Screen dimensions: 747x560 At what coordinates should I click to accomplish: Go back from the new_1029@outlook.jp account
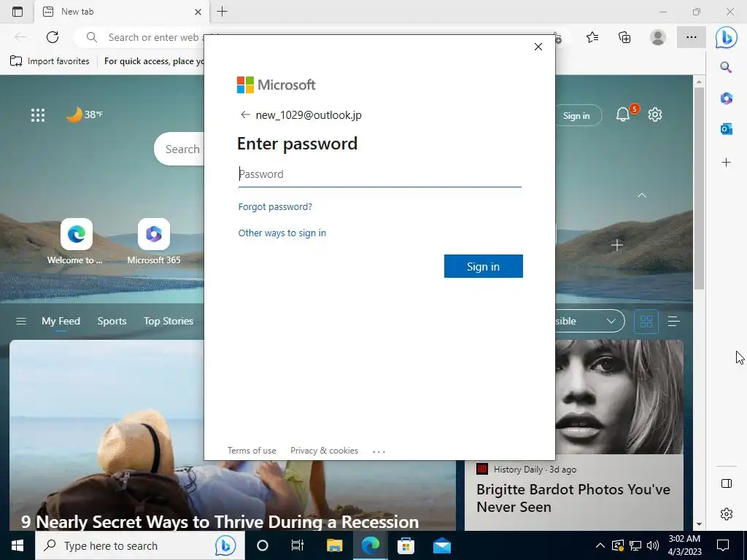click(x=245, y=114)
